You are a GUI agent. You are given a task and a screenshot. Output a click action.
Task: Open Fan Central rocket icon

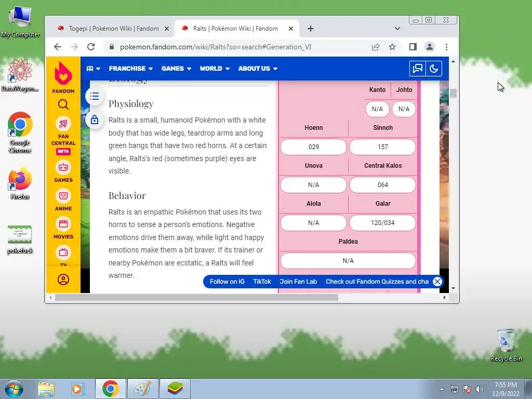click(63, 124)
